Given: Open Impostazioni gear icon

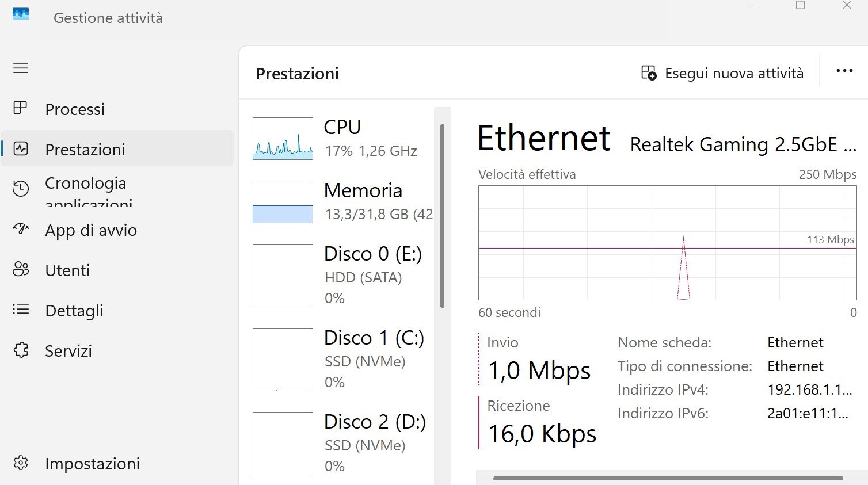Looking at the screenshot, I should pos(21,463).
